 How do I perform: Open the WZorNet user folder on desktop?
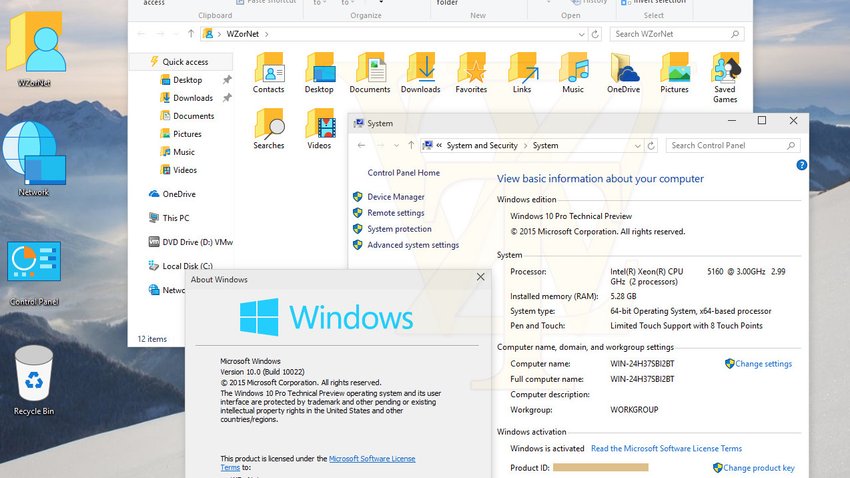35,48
